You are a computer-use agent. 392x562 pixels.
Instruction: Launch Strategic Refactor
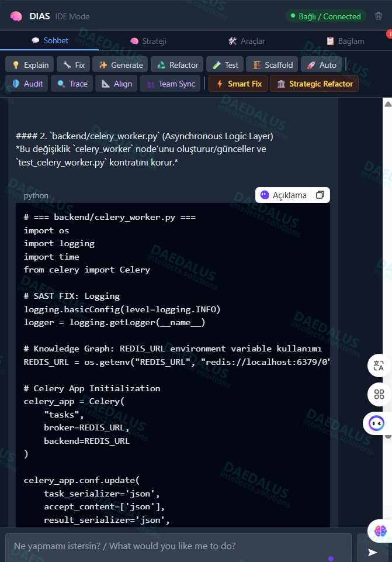click(314, 84)
